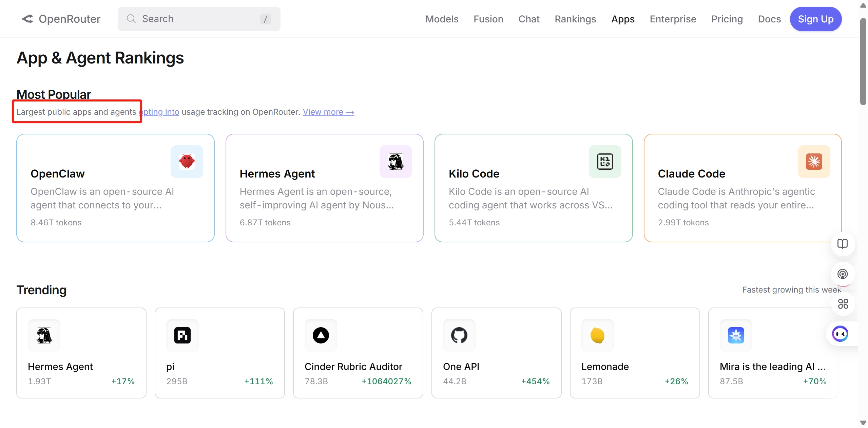Image resolution: width=868 pixels, height=428 pixels.
Task: Open the Enterprise page
Action: pyautogui.click(x=673, y=19)
